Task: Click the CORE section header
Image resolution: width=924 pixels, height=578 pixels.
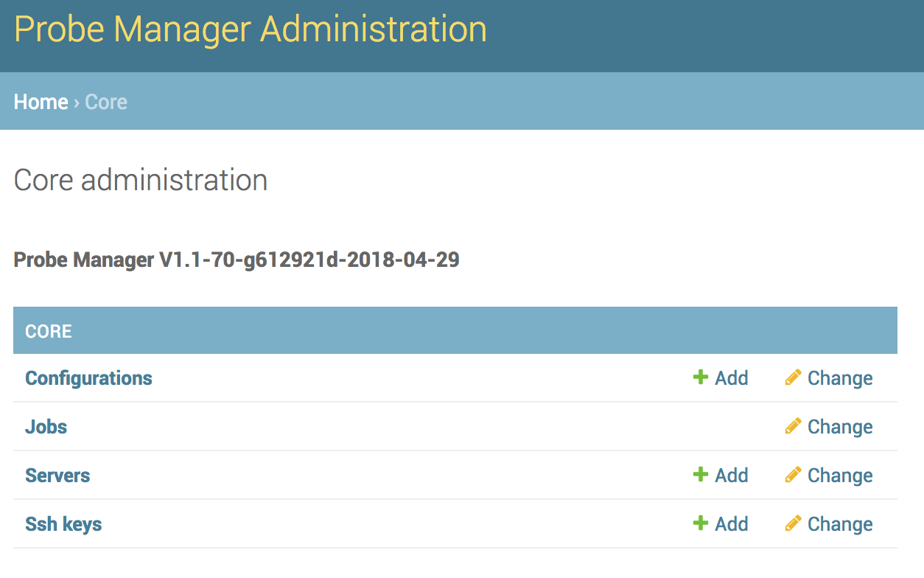Action: 48,330
